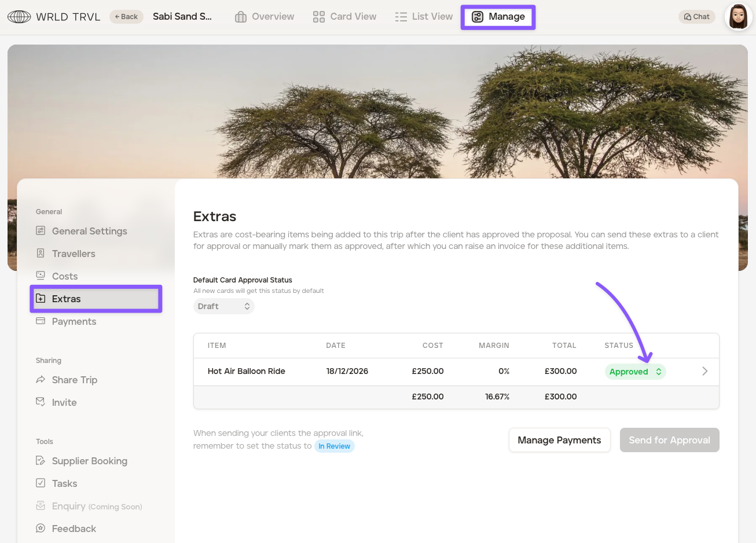The image size is (756, 543).
Task: Switch to the Card View tab
Action: [x=344, y=17]
